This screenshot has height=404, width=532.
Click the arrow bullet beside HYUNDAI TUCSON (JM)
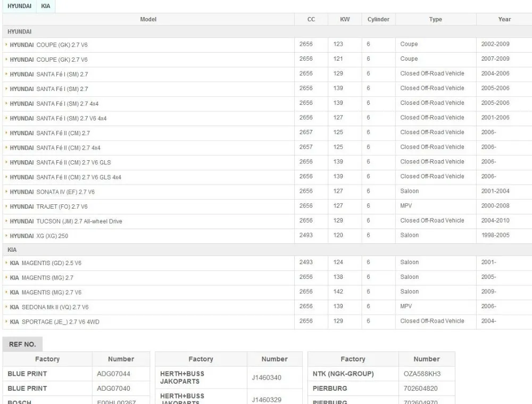(x=6, y=221)
